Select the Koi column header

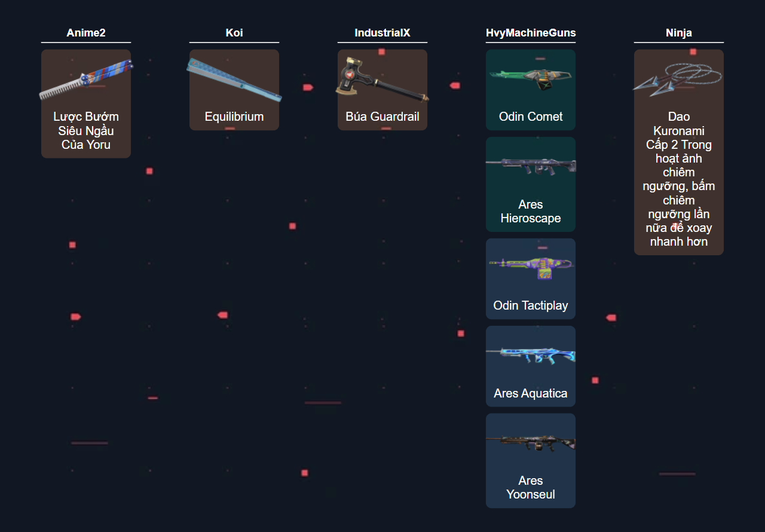pos(234,33)
